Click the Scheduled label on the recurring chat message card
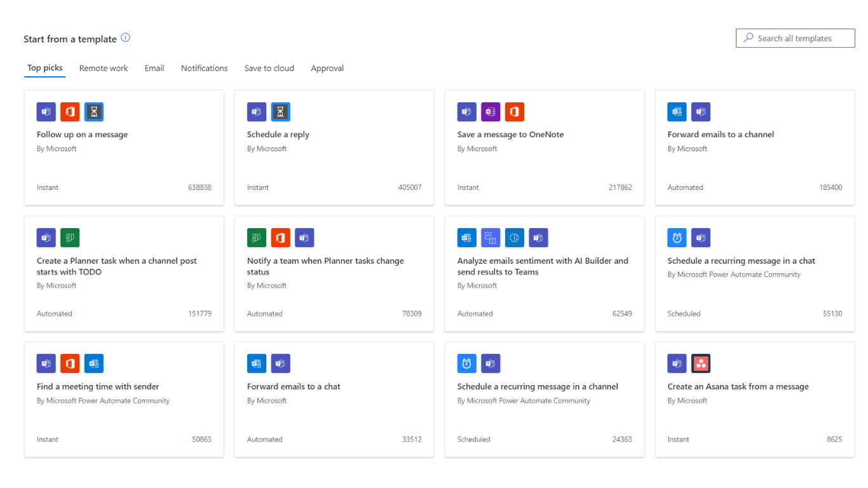Viewport: 868px width, 488px height. click(x=684, y=313)
